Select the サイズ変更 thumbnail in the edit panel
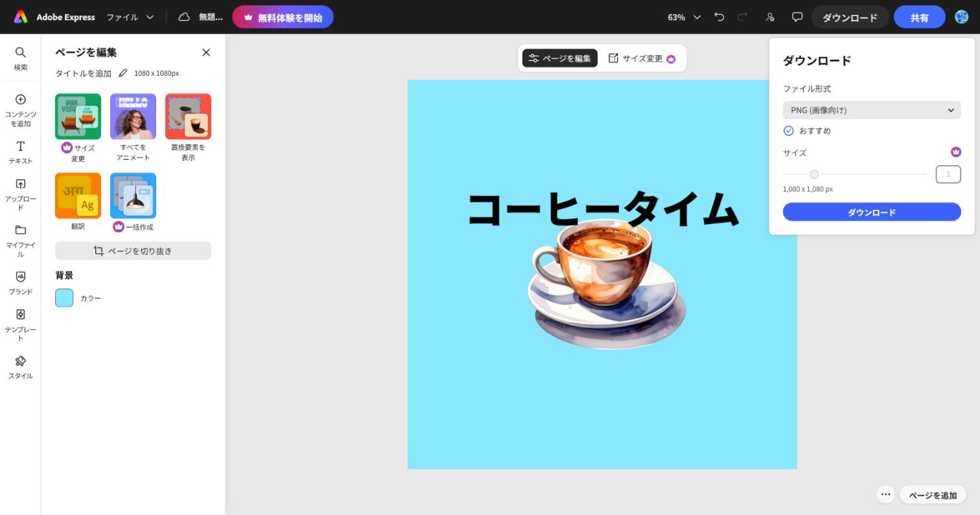 point(78,117)
